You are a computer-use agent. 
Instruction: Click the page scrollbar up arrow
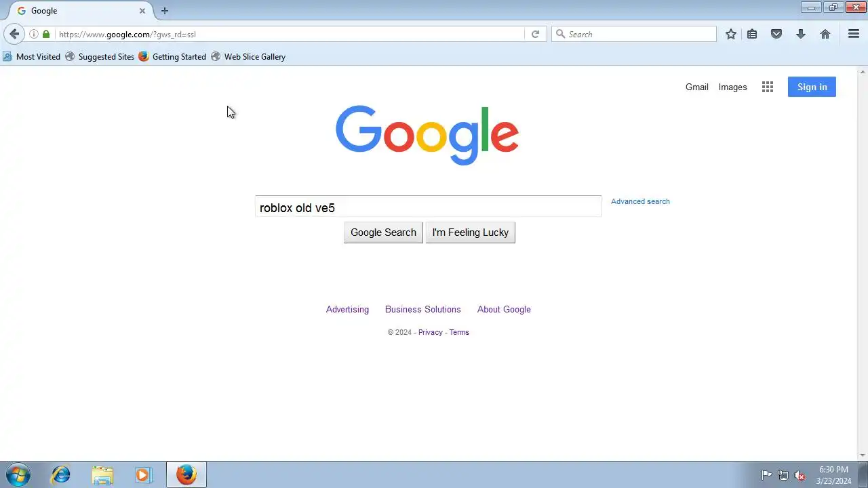[x=863, y=70]
